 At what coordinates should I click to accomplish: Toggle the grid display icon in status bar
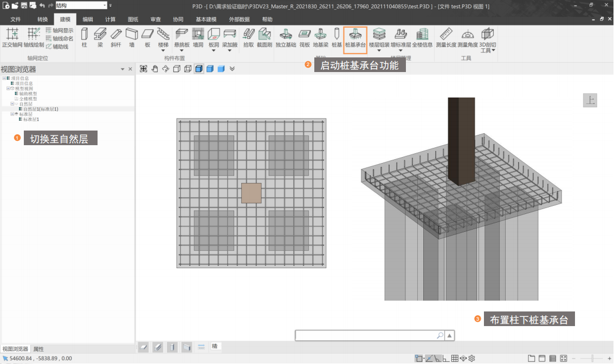454,359
